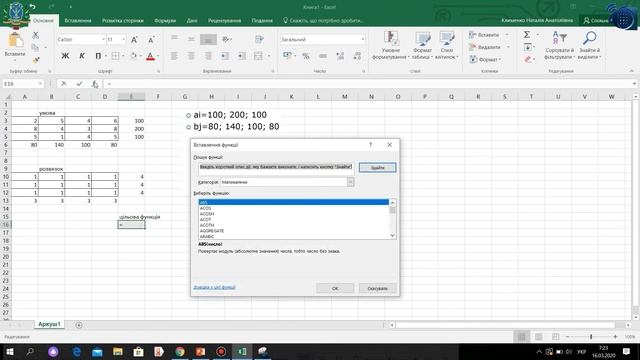Align cell text to the left

coord(174,56)
